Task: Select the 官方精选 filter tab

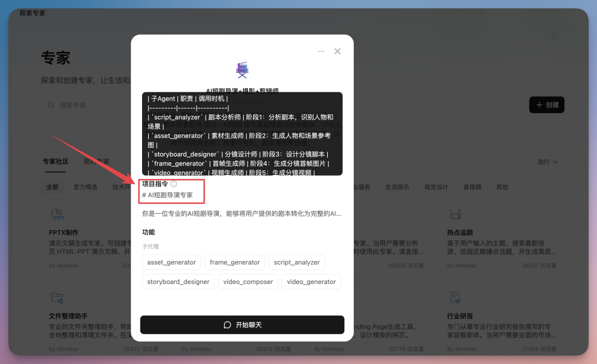Action: click(x=86, y=187)
